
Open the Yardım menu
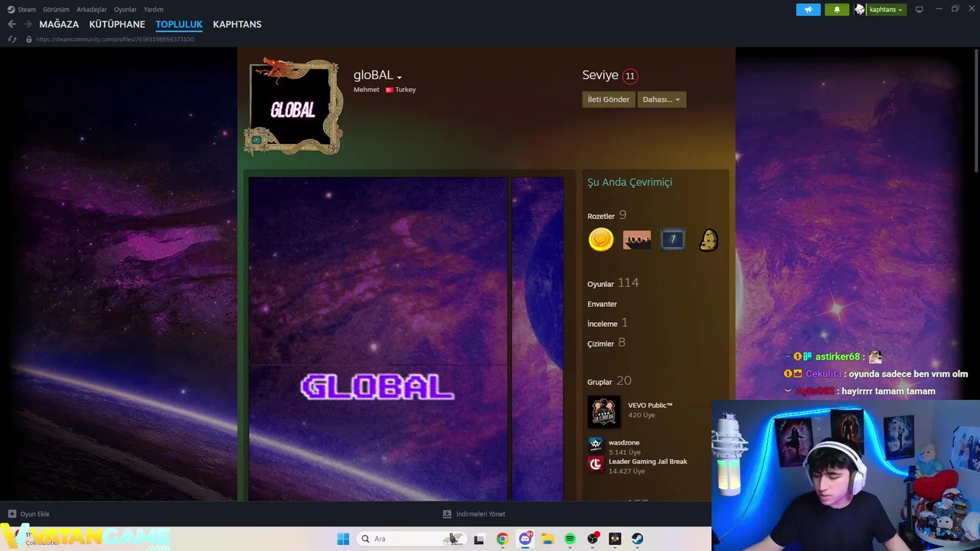click(x=153, y=9)
